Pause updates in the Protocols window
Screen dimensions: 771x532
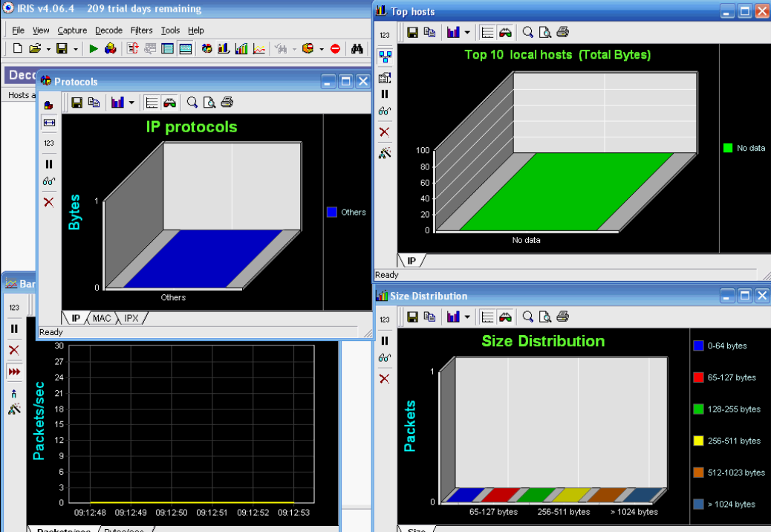pos(49,163)
